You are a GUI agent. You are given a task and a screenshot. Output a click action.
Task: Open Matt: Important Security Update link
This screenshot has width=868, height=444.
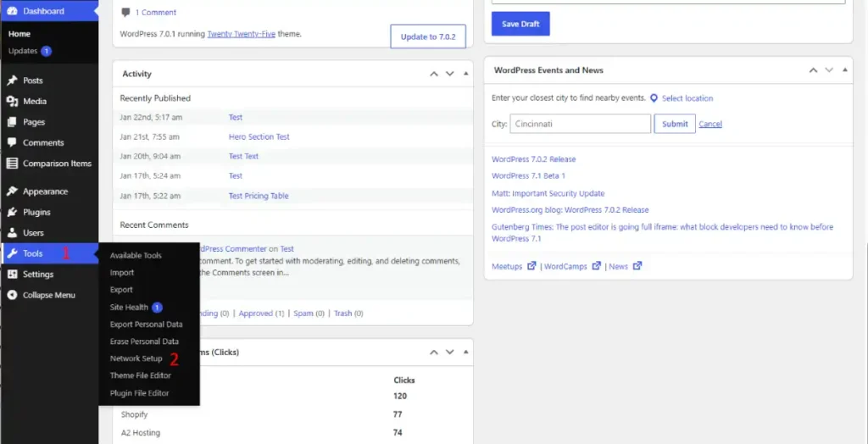pos(548,194)
